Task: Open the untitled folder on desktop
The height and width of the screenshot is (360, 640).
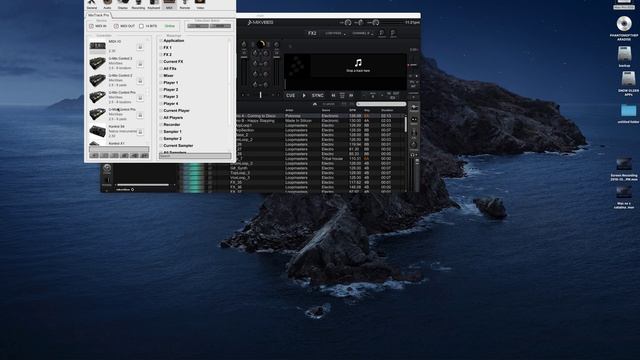Action: [x=628, y=111]
